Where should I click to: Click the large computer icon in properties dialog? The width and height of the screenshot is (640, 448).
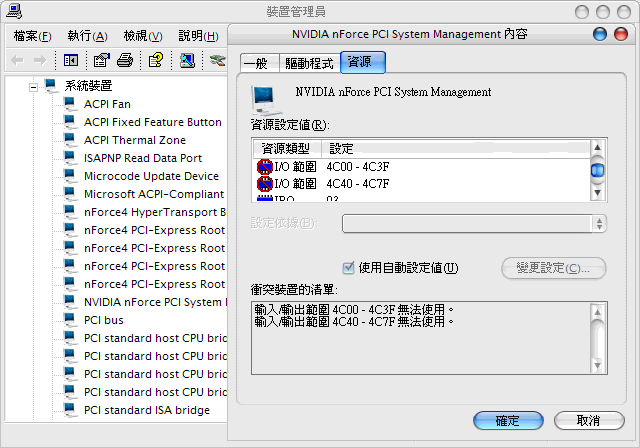click(266, 101)
